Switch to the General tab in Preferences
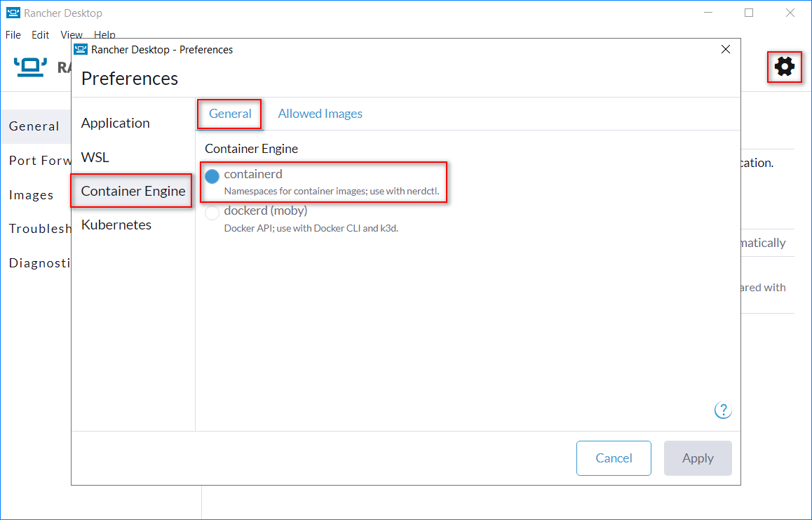The width and height of the screenshot is (812, 520). pyautogui.click(x=230, y=114)
